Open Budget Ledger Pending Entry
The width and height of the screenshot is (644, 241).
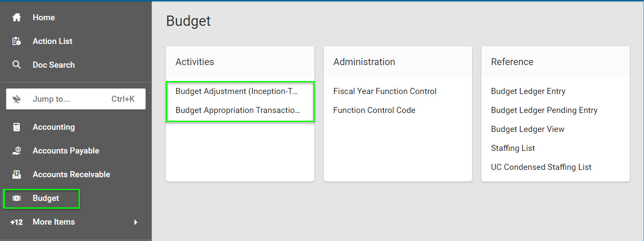[544, 110]
